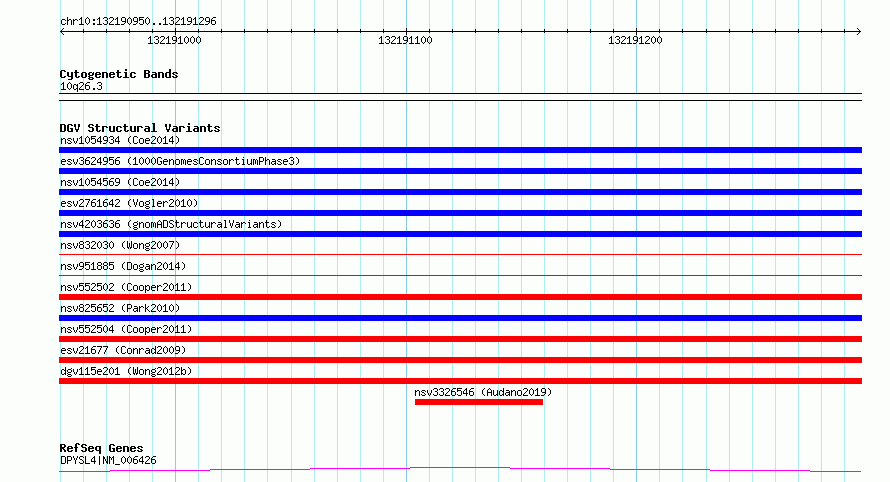
Task: Open variant nsv552502 (Cooper2011) label
Action: coord(126,287)
